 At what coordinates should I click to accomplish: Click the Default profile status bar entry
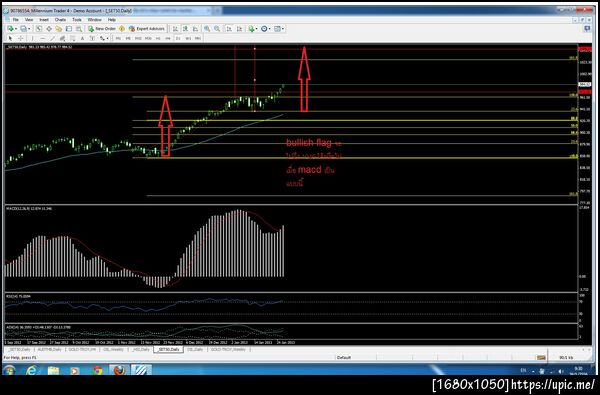(344, 357)
